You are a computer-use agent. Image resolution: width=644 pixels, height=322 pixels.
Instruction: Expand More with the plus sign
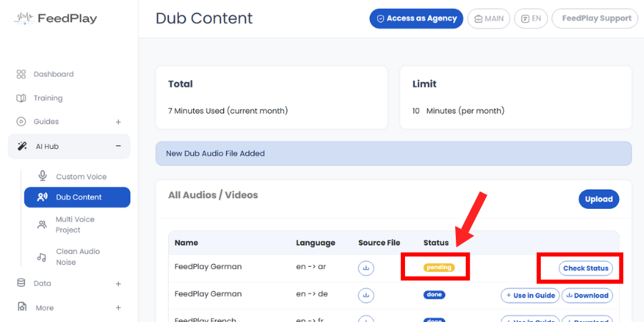118,308
